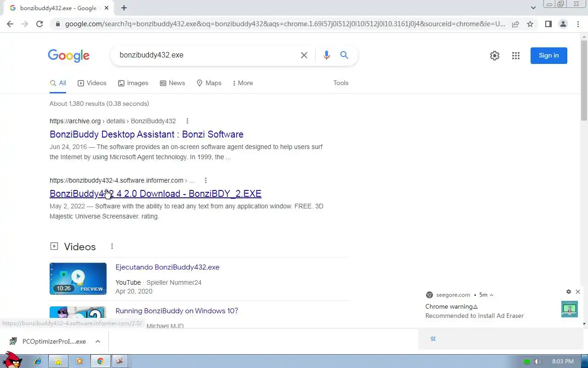Open a new tab with plus icon
Viewport: 588px width, 368px height.
click(124, 8)
